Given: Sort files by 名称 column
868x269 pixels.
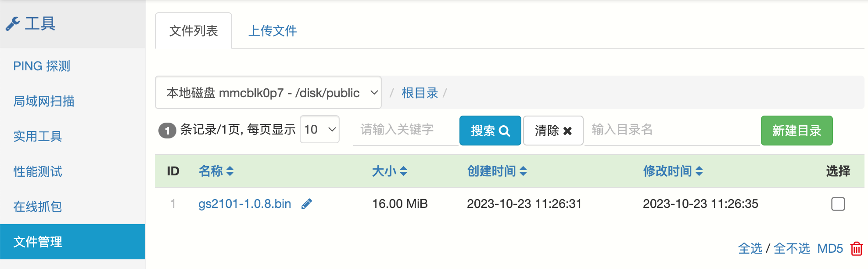Looking at the screenshot, I should [216, 171].
